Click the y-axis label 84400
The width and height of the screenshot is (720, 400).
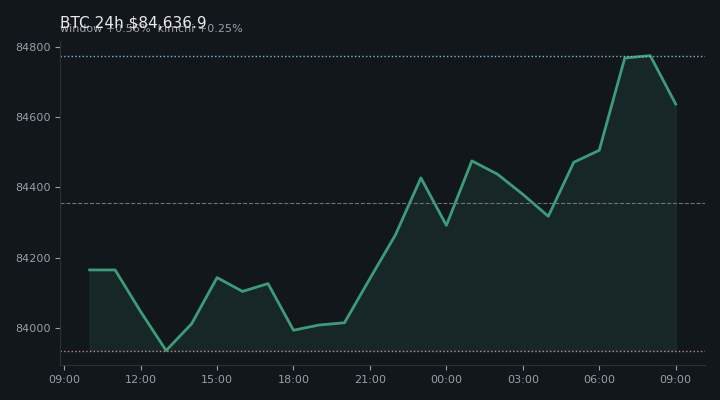[x=33, y=188]
